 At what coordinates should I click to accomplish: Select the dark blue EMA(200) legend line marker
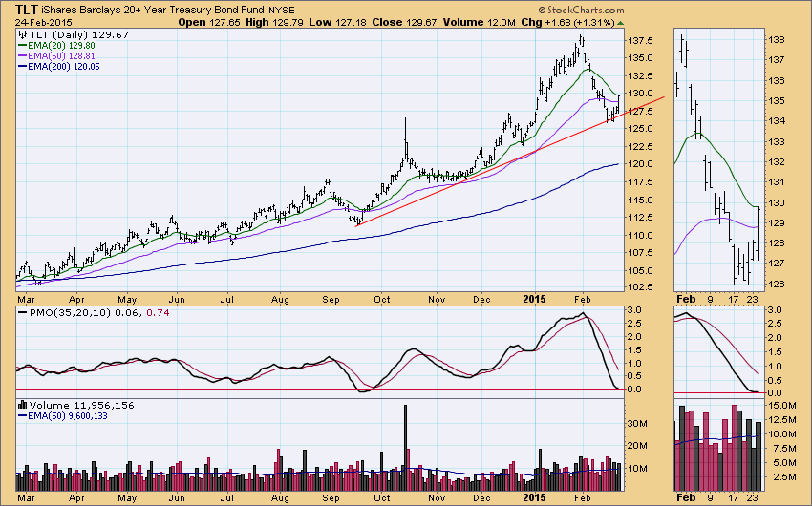click(22, 67)
